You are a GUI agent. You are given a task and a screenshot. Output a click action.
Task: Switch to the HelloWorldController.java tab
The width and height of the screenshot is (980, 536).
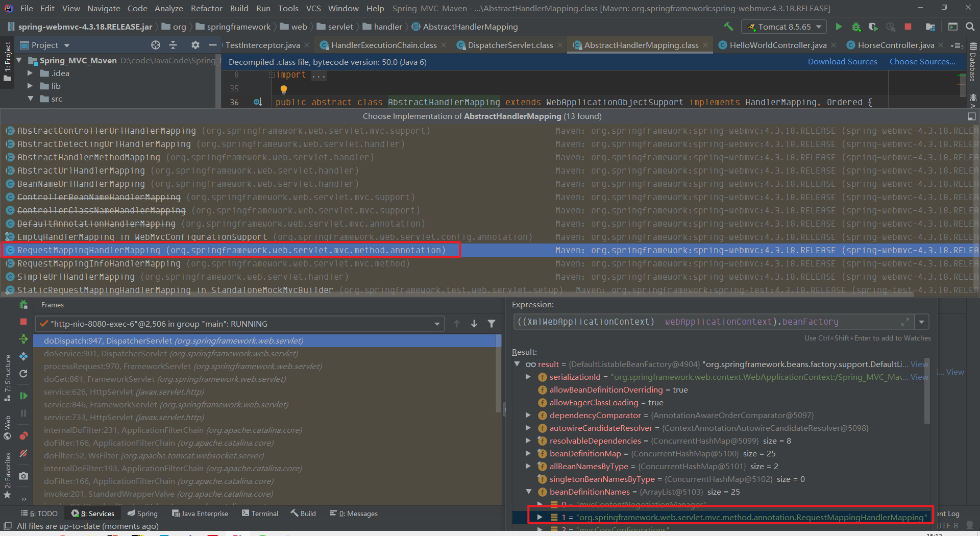778,45
